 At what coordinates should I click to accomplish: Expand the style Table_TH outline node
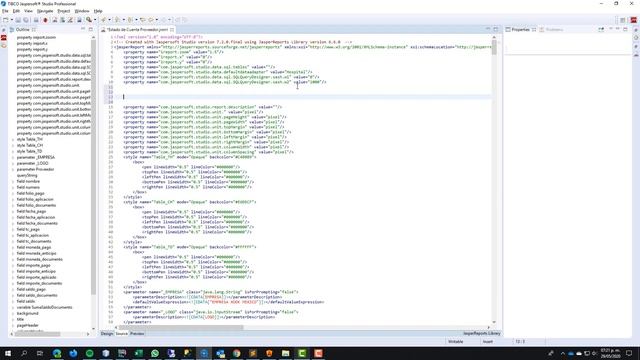tap(13, 140)
